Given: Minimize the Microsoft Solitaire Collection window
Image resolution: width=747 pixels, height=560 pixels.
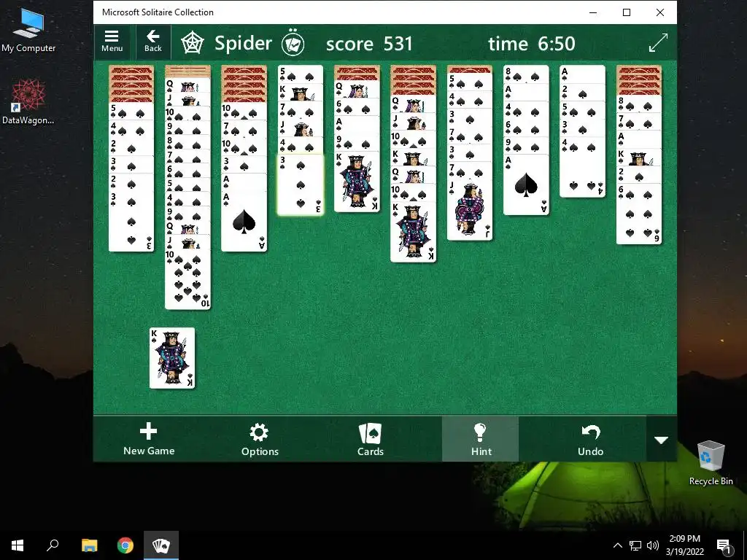Looking at the screenshot, I should [593, 12].
